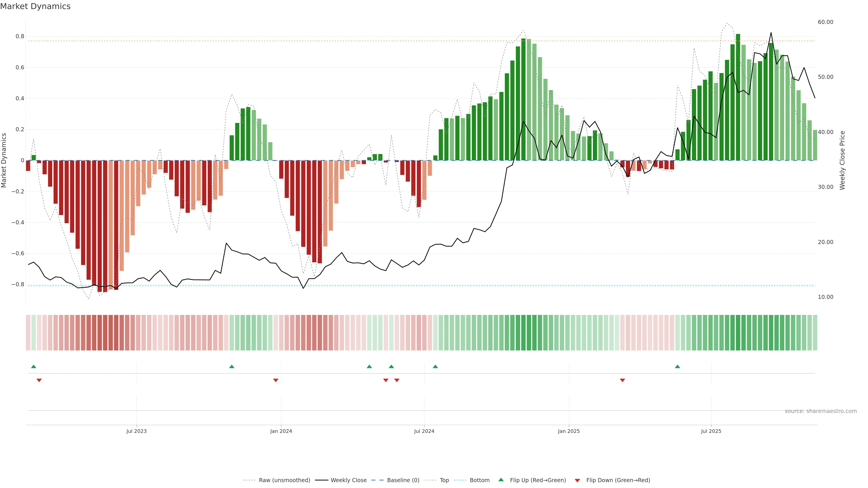The image size is (868, 488).
Task: Click the red triangle icon in the legend
Action: point(577,480)
